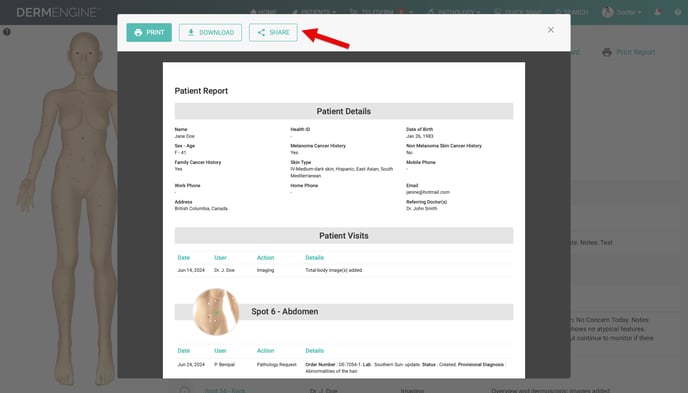Click the 'Imaging' action cell
Viewport: 688px width, 393px height.
click(x=265, y=270)
